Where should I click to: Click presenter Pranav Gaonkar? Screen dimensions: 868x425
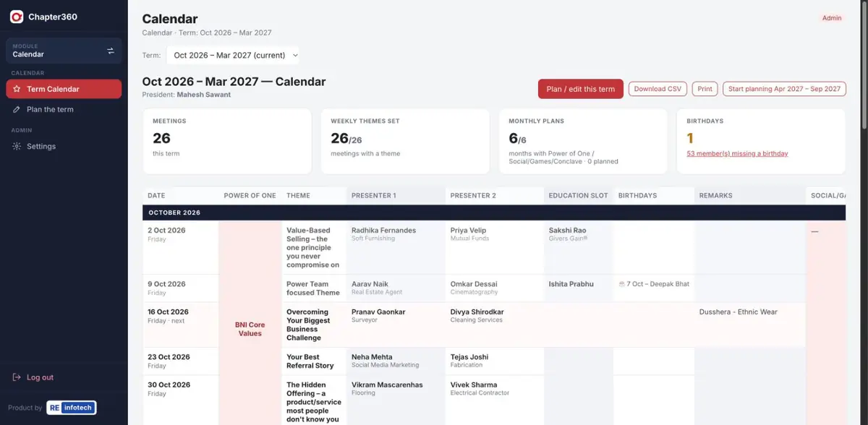(x=378, y=312)
